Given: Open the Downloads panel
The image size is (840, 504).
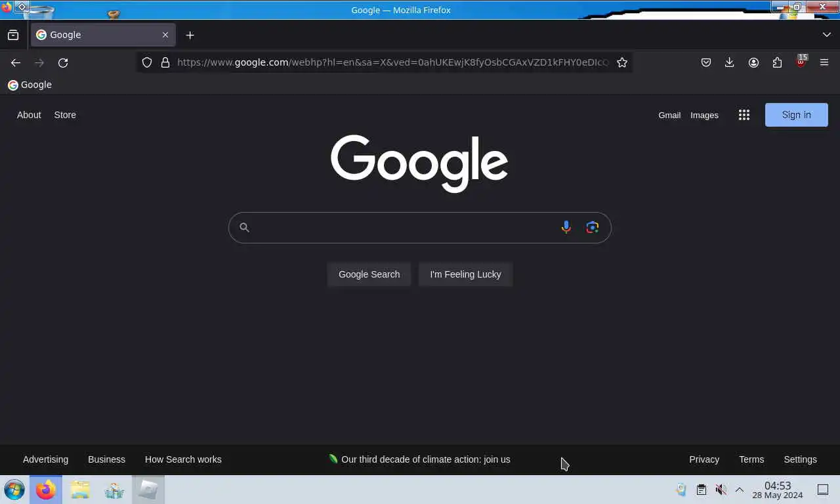Looking at the screenshot, I should tap(729, 62).
